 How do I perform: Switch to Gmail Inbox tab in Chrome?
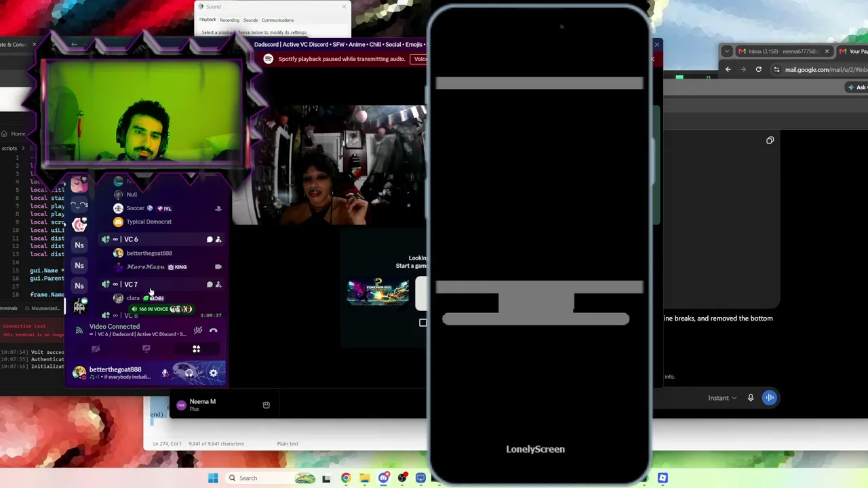tap(783, 52)
